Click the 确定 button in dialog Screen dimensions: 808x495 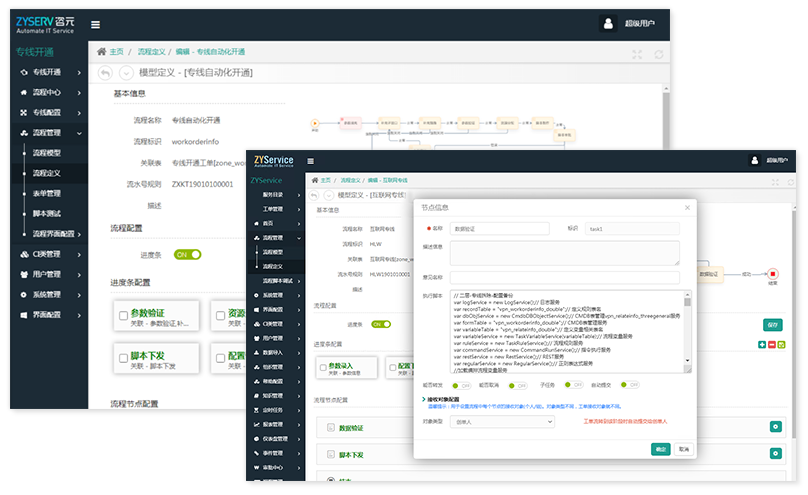661,450
